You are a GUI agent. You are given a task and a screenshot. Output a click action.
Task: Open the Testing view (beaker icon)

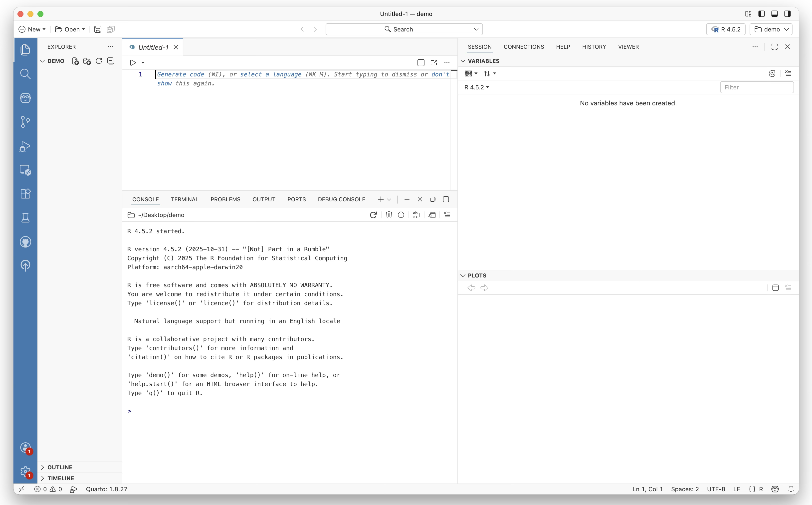coord(25,218)
